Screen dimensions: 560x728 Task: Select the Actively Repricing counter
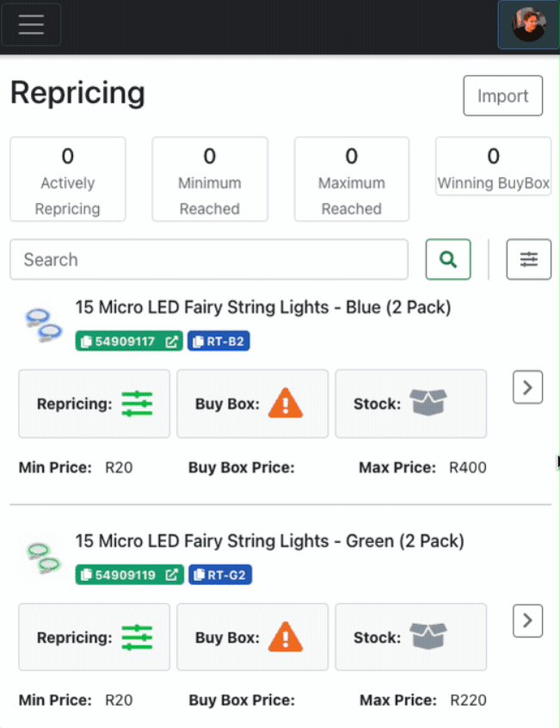point(67,178)
